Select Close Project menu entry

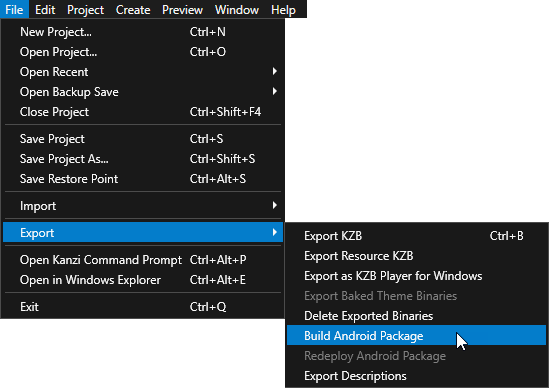(143, 112)
